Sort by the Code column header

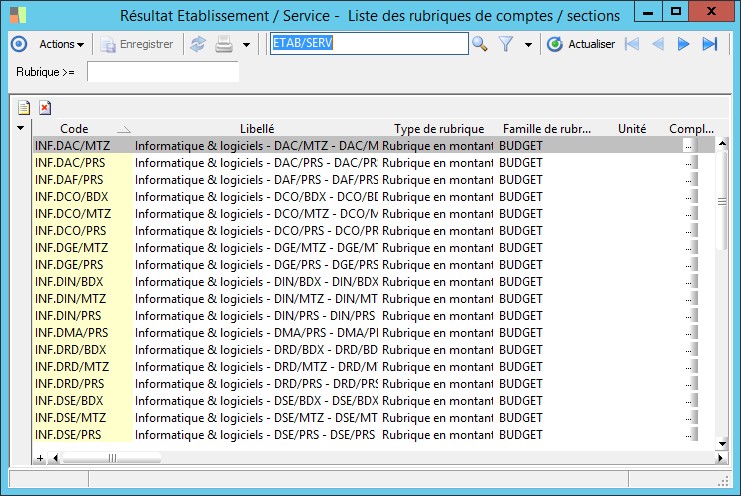coord(83,128)
